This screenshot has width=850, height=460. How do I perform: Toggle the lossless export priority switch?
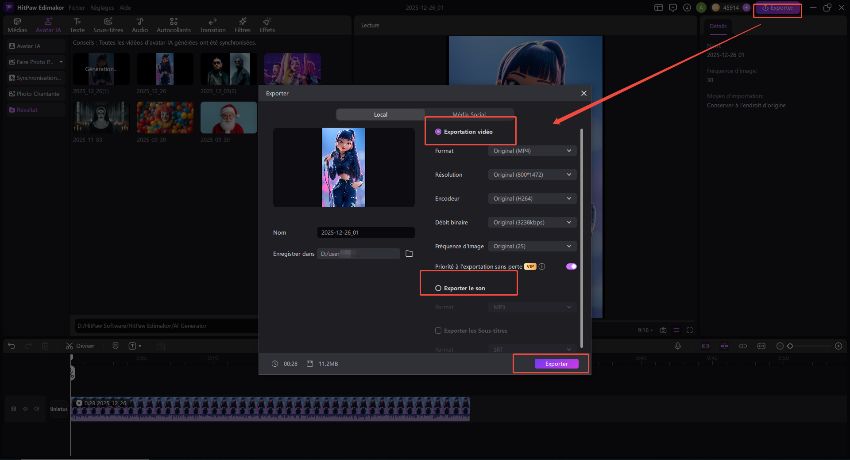(x=571, y=267)
